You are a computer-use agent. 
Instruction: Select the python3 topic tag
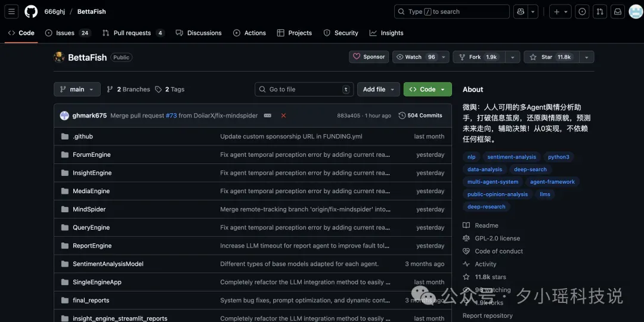point(559,157)
